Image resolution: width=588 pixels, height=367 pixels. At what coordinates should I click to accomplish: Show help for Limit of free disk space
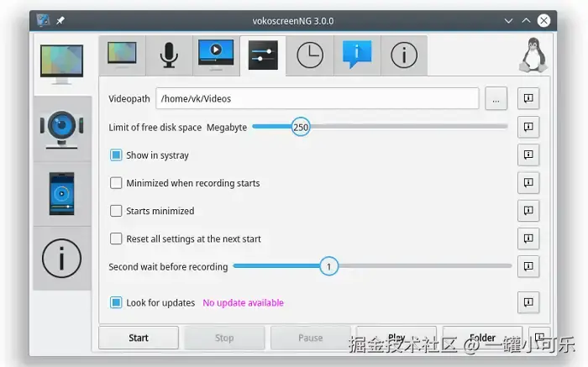click(528, 127)
